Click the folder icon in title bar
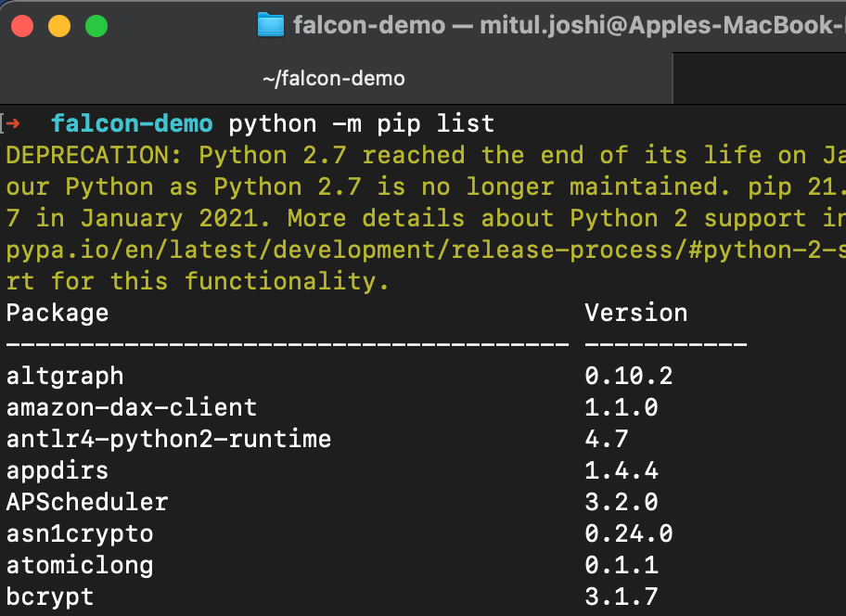846x616 pixels. 270,25
